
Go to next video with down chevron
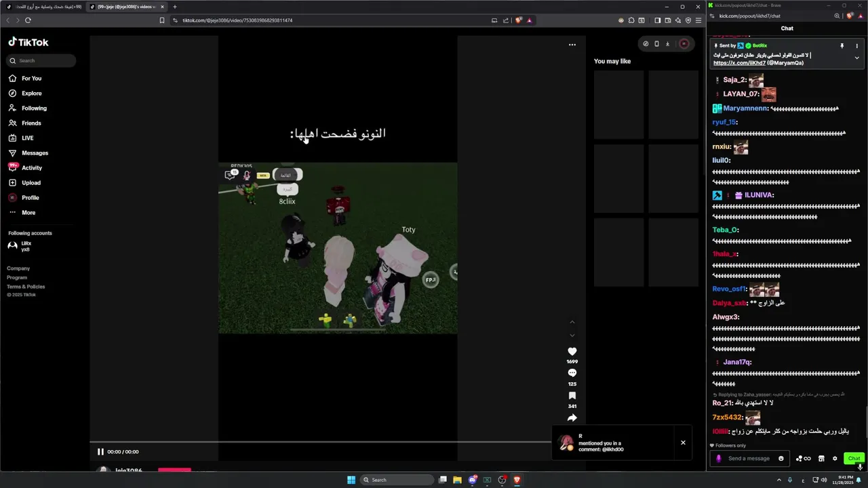click(x=572, y=335)
